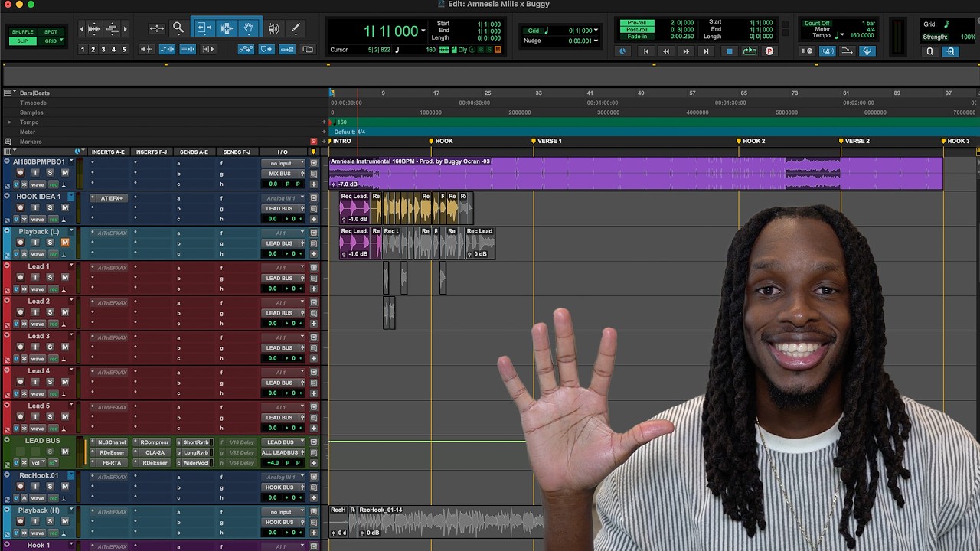
Task: Jump to the VERSE 1 marker
Action: coord(547,141)
